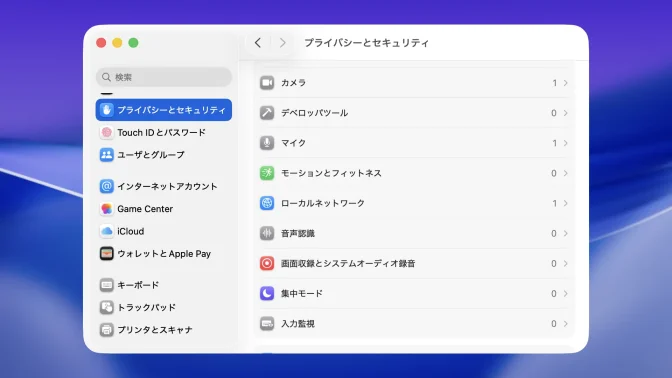Click the モーションとフィットネス label text
The image size is (672, 378).
[x=331, y=173]
